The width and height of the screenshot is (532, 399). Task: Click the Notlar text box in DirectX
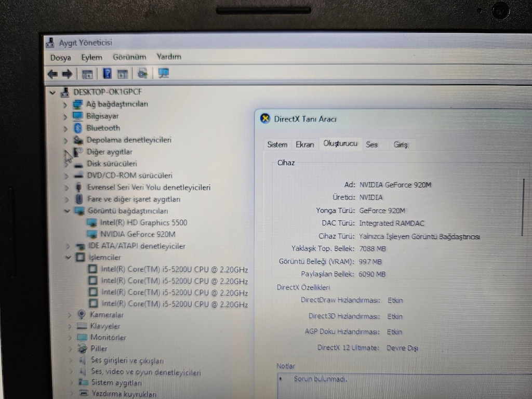tap(404, 386)
